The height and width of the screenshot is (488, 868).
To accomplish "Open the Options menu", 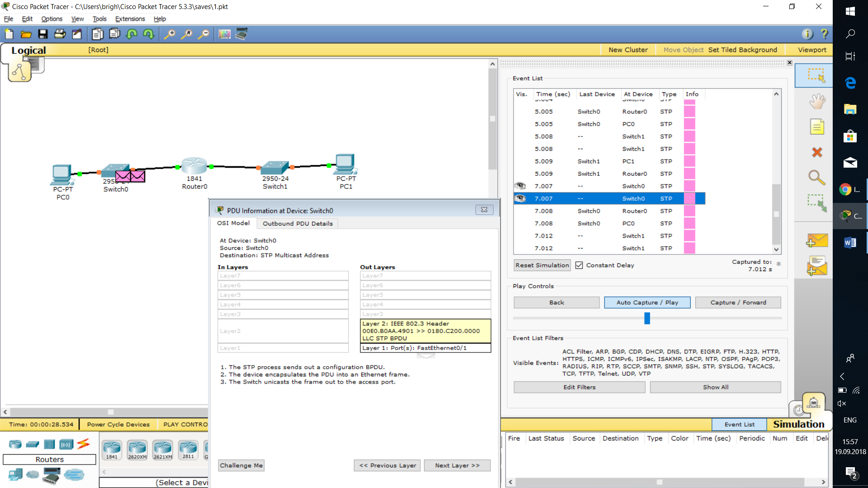I will click(x=52, y=19).
